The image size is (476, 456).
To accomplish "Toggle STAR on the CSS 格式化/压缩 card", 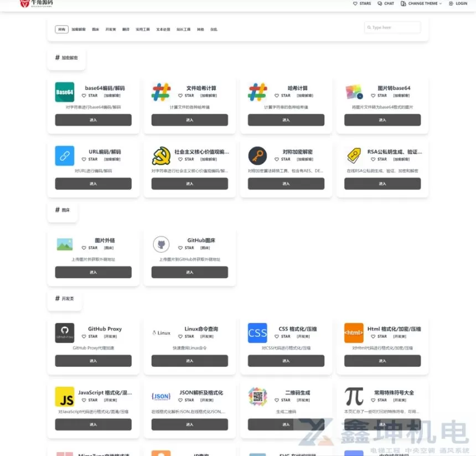I will point(282,337).
